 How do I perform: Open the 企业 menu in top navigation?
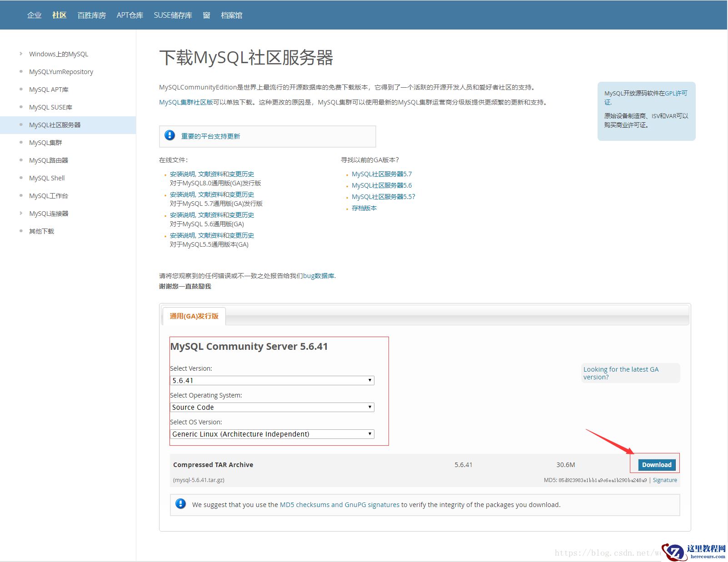(34, 15)
